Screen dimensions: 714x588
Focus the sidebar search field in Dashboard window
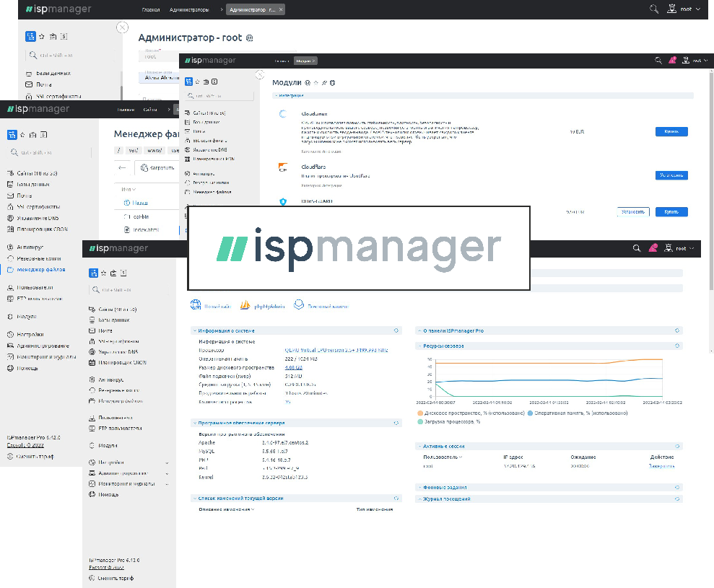coord(129,289)
